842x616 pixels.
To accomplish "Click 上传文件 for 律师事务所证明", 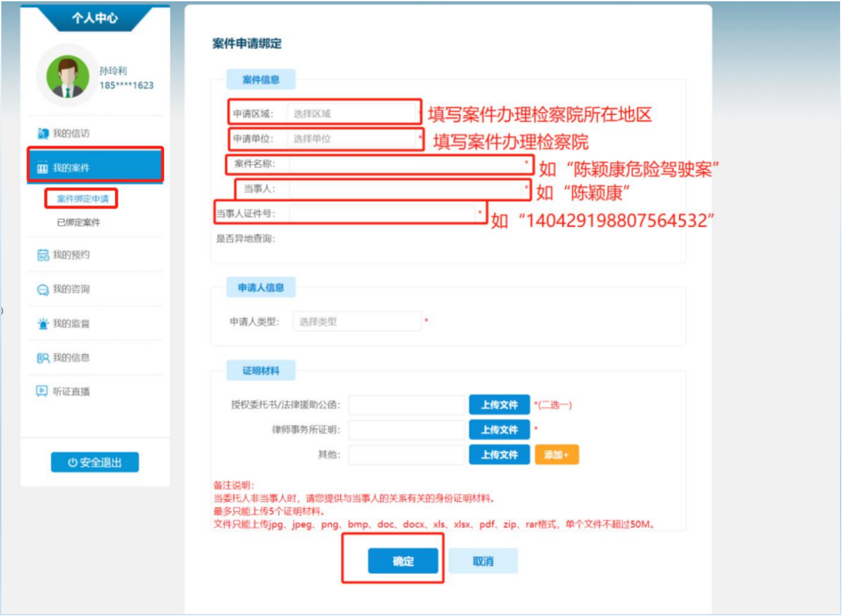I will point(500,429).
